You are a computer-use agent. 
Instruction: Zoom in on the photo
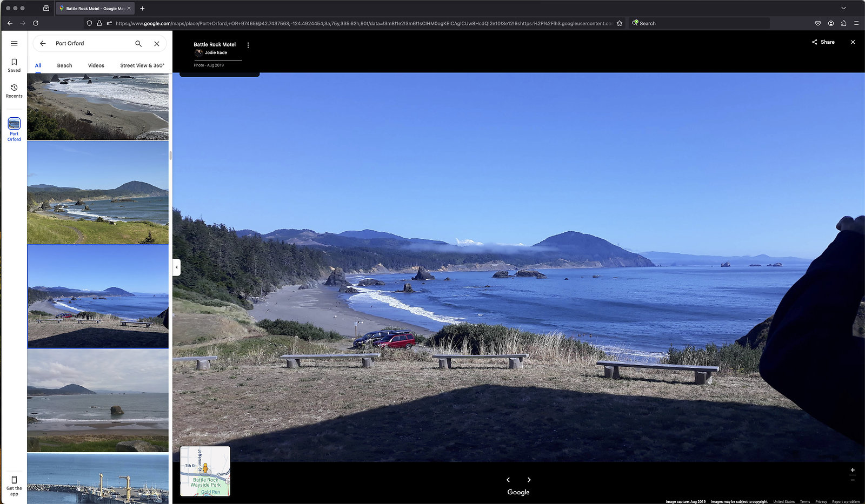pyautogui.click(x=853, y=470)
